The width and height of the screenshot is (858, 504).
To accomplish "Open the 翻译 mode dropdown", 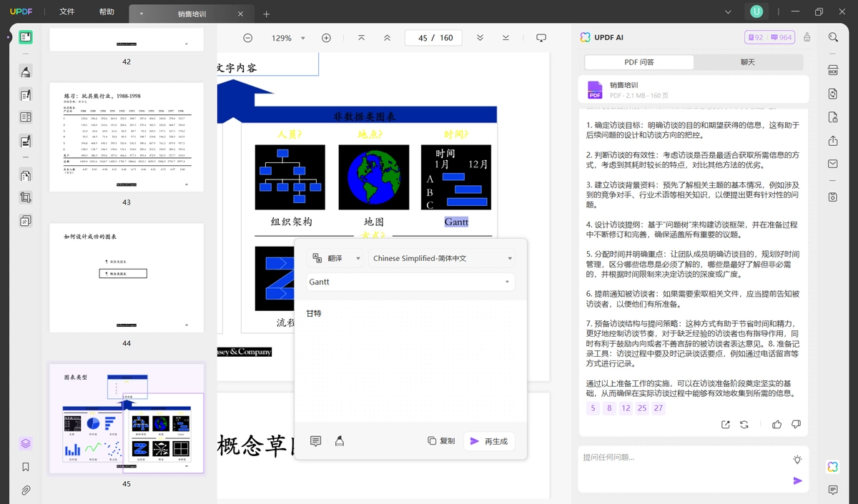I will [x=335, y=258].
